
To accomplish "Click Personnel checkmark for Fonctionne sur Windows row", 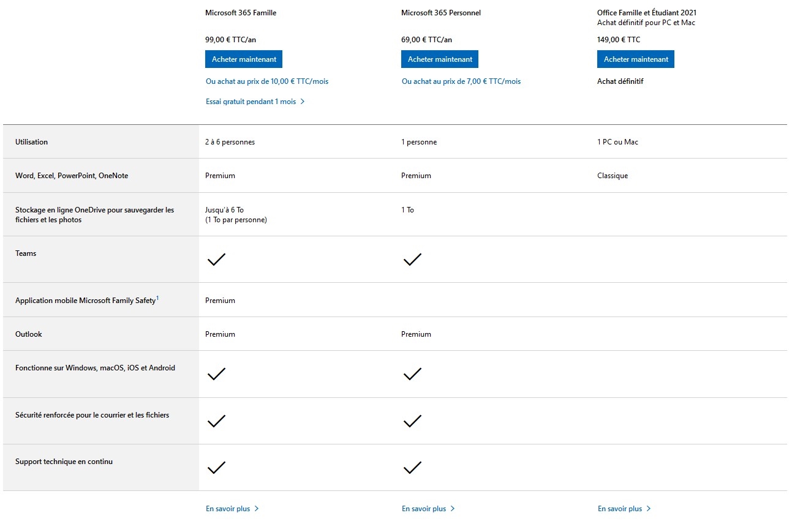I will tap(412, 374).
